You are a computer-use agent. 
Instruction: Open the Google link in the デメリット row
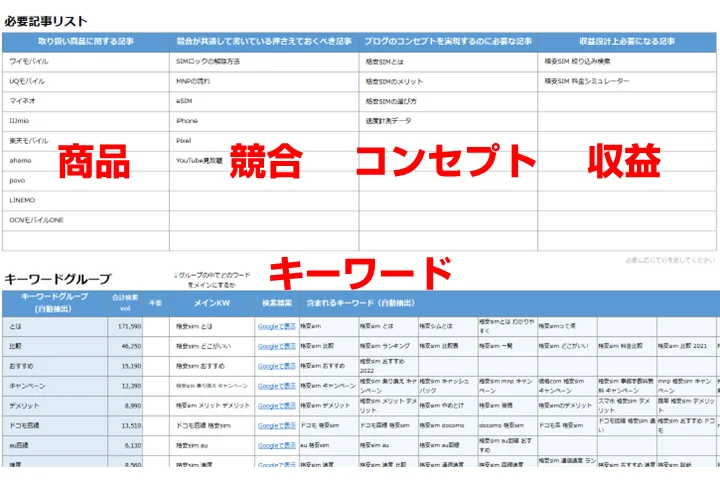[x=276, y=406]
